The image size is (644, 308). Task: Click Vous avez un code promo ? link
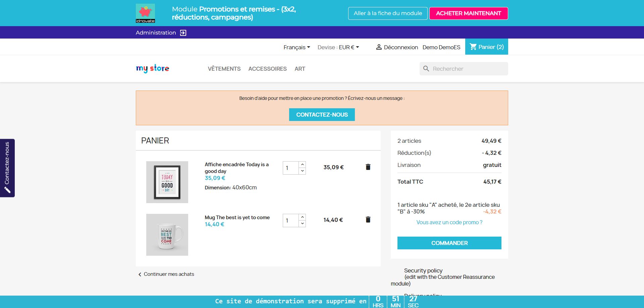449,222
